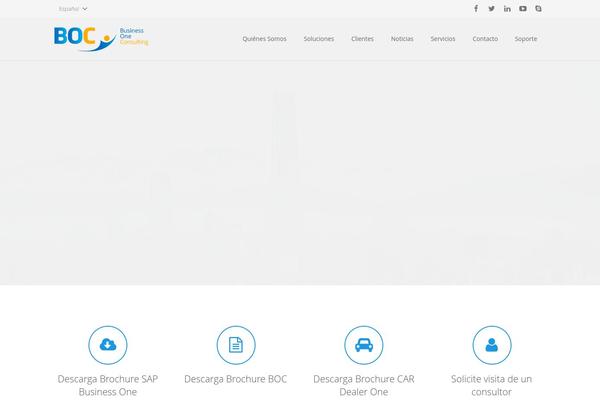Open the Contacto menu item

click(x=485, y=39)
